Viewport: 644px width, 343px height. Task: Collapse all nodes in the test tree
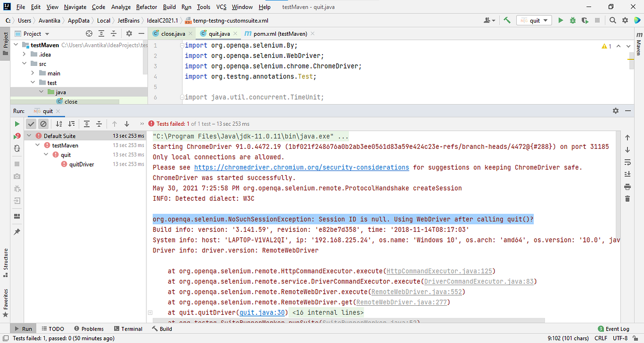99,124
